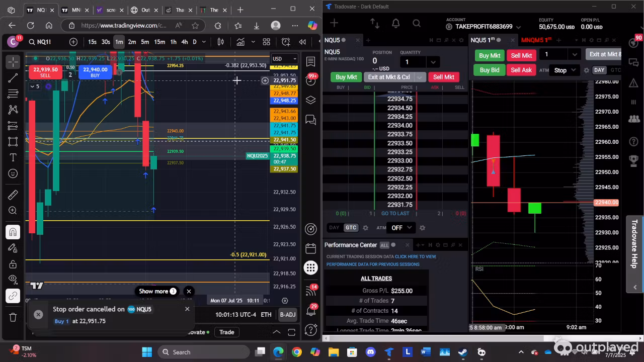The width and height of the screenshot is (644, 362).
Task: Click Exit at Mkt & Cxl button
Action: [389, 77]
